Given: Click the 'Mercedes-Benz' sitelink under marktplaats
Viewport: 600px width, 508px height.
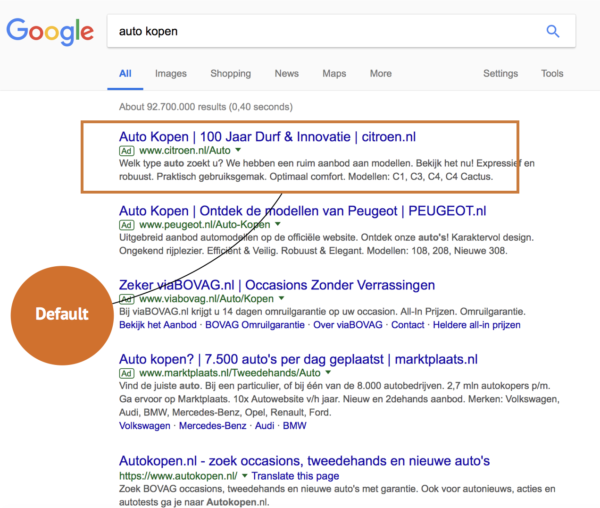Looking at the screenshot, I should coord(213,426).
